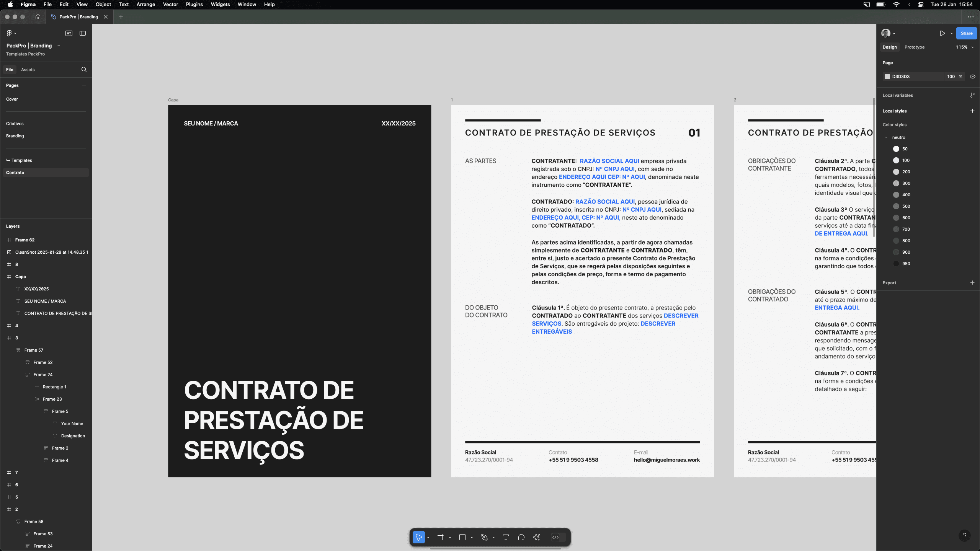Image resolution: width=980 pixels, height=551 pixels.
Task: Select the Text tool
Action: coord(506,537)
